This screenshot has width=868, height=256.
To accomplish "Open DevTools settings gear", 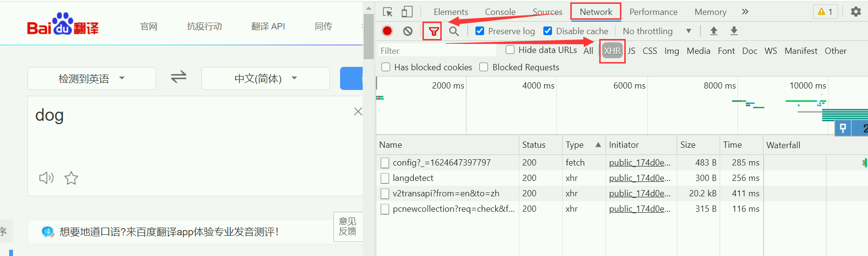I will pyautogui.click(x=856, y=12).
